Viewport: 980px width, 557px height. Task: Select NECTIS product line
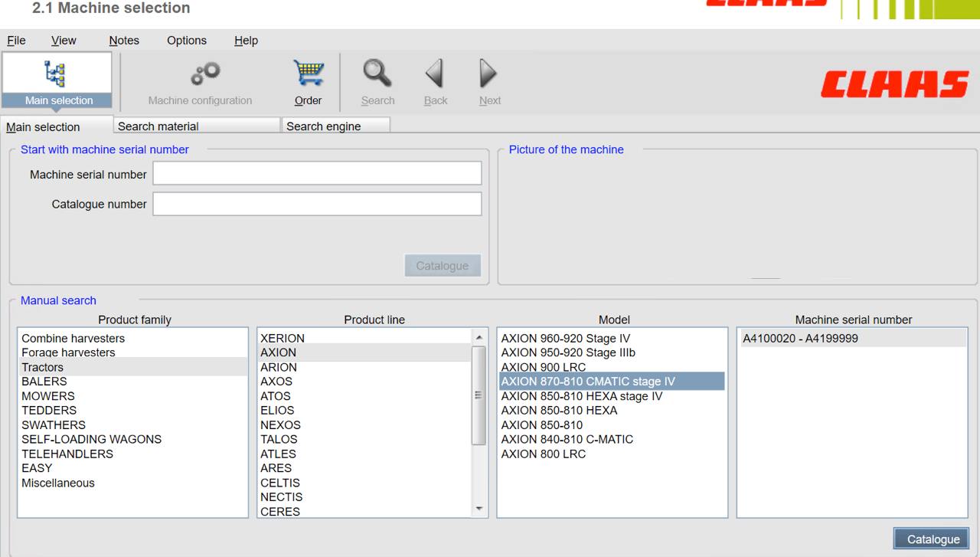364,496
